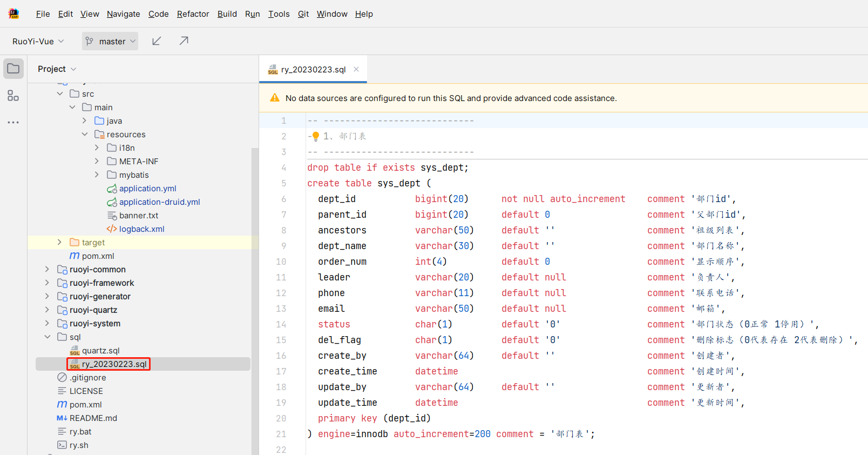This screenshot has width=868, height=455.
Task: Click the Update Project incoming arrow icon
Action: [157, 41]
